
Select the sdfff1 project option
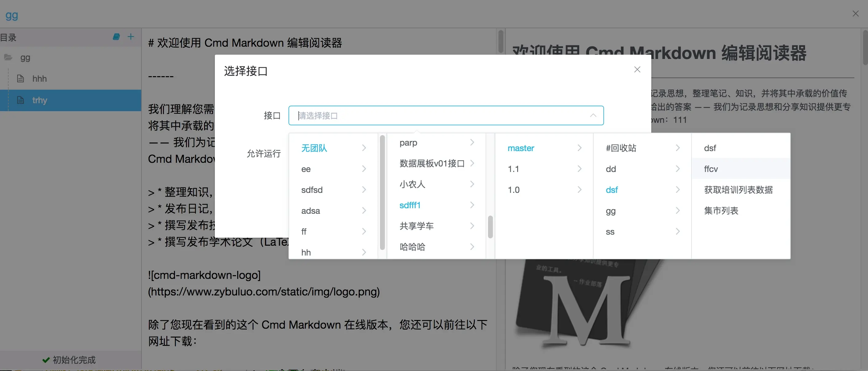coord(410,205)
